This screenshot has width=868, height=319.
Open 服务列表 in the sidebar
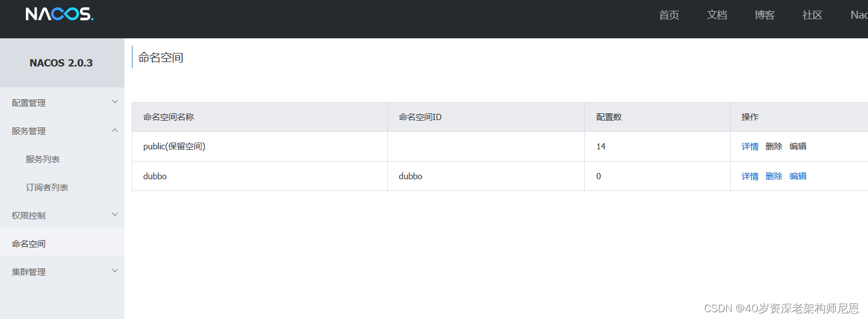click(x=43, y=159)
